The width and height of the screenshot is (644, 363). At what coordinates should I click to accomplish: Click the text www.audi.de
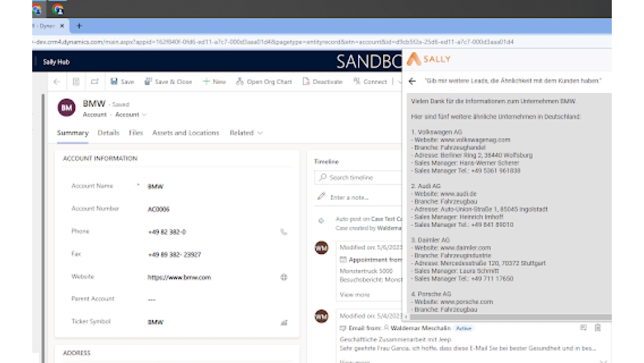tap(458, 193)
